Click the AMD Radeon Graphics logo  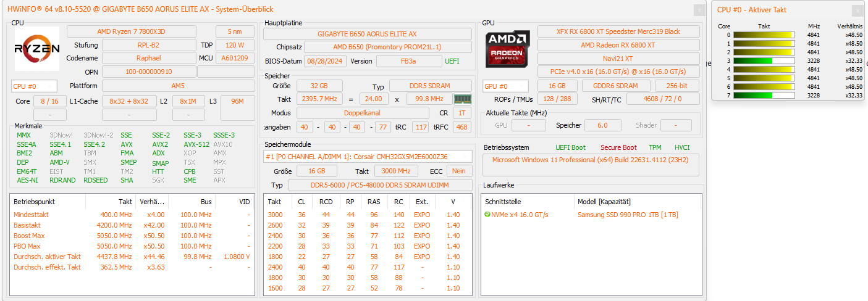(x=507, y=49)
